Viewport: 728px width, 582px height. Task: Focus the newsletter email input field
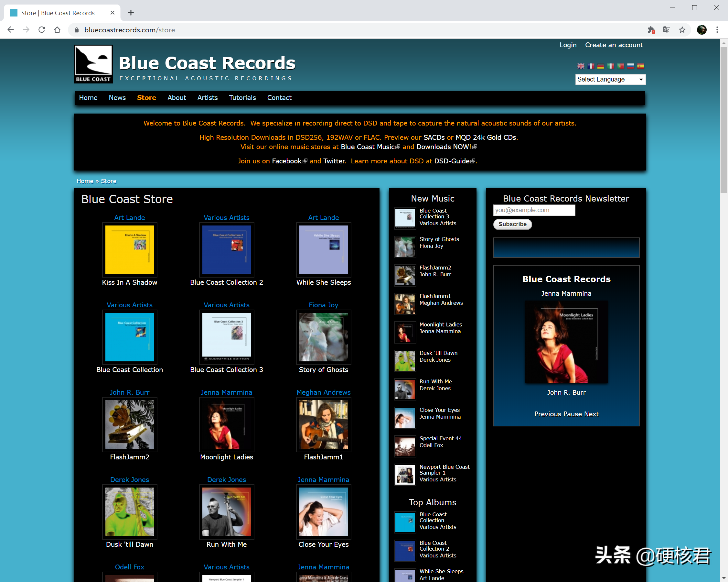tap(534, 210)
